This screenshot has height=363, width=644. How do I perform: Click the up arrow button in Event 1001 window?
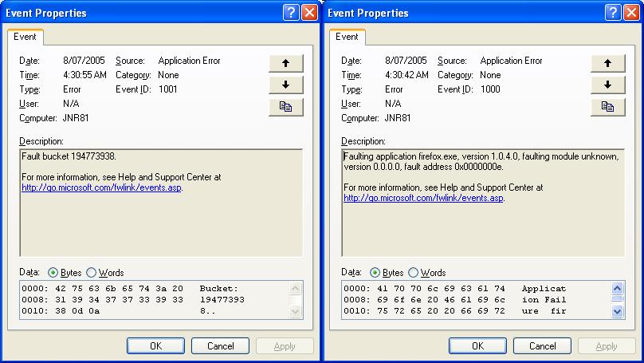[286, 63]
